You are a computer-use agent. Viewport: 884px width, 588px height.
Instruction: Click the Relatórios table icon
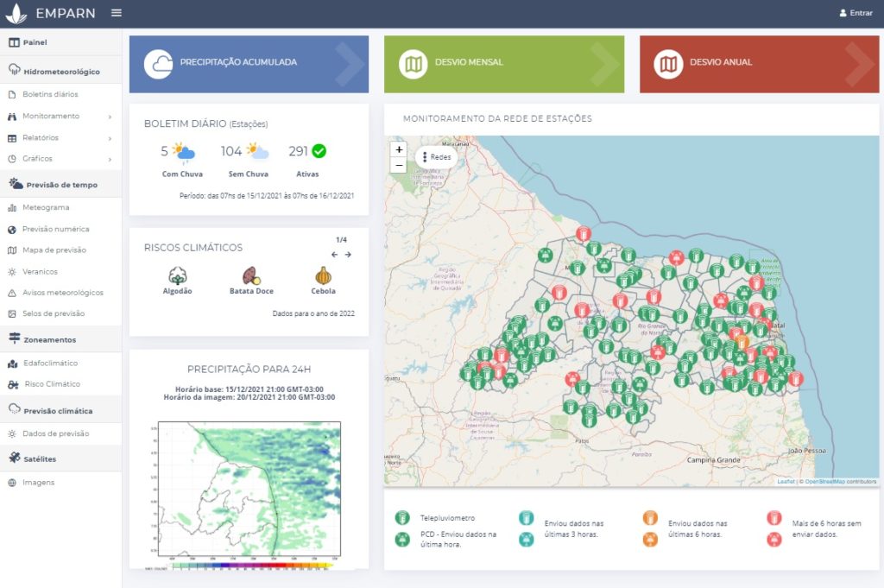click(x=12, y=138)
